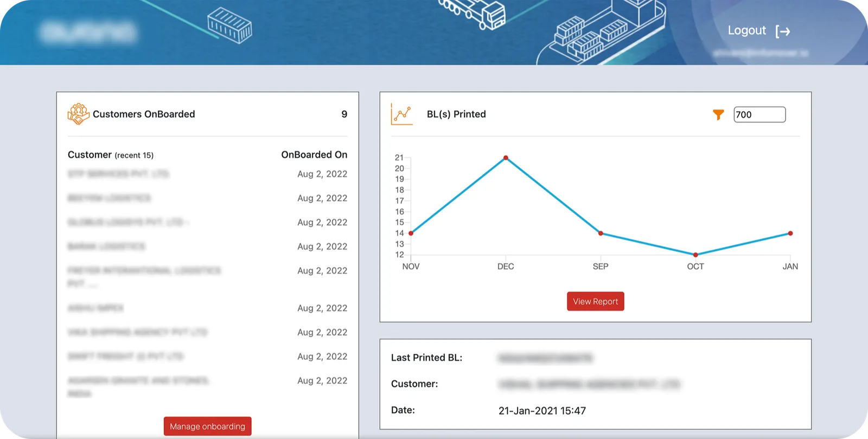Click the Manage onboarding button
Screen dimensions: 868x439
click(207, 426)
